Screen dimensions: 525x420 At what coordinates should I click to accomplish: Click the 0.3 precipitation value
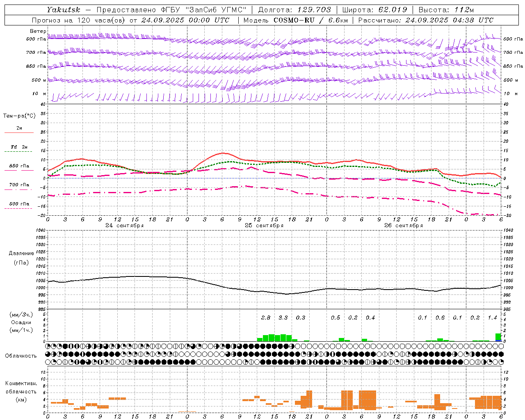[x=301, y=317]
